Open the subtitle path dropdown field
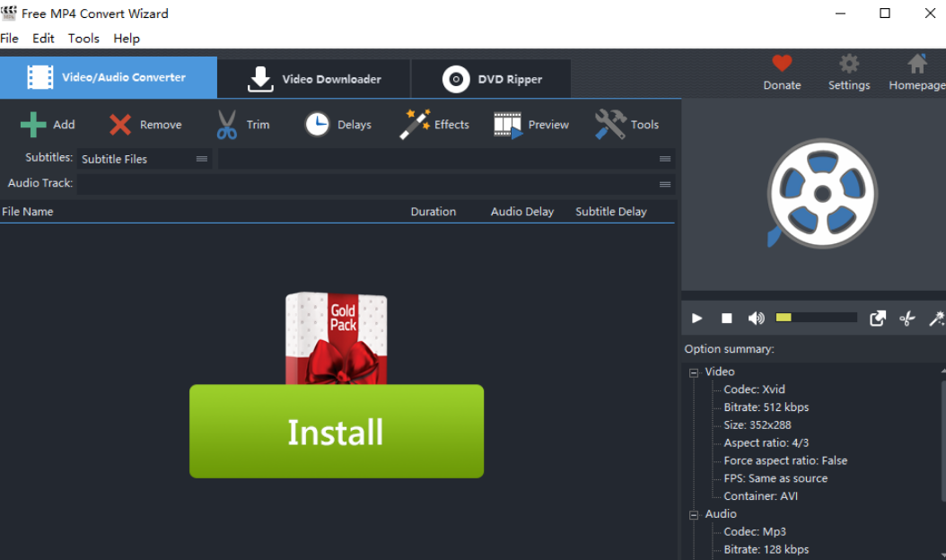The width and height of the screenshot is (946, 560). coord(446,159)
